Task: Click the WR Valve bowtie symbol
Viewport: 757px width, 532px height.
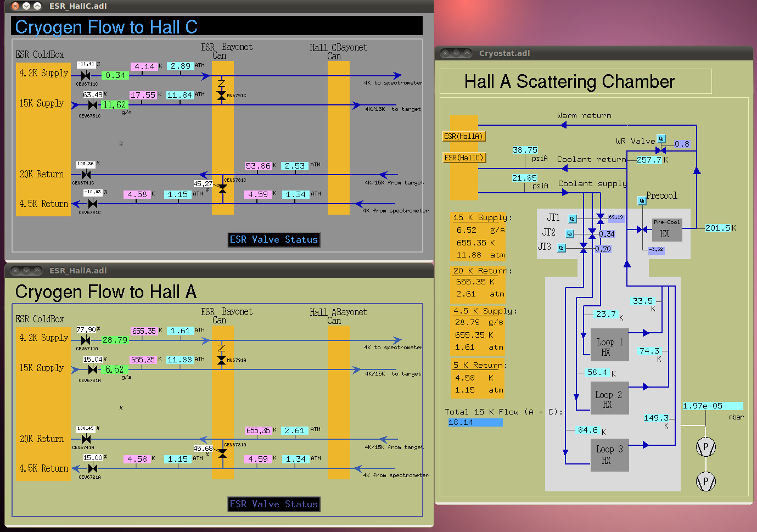Action: [661, 150]
